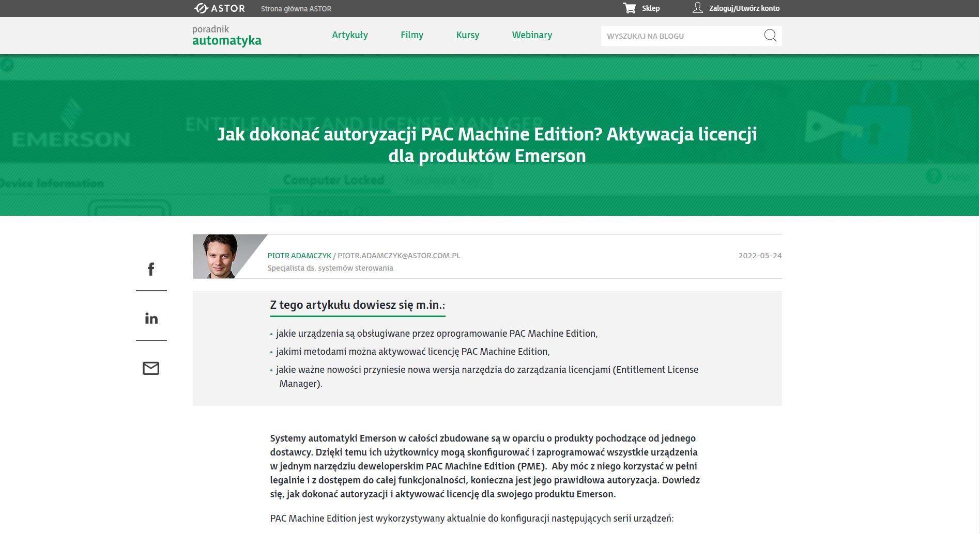Open the Artykuły menu

click(x=350, y=35)
